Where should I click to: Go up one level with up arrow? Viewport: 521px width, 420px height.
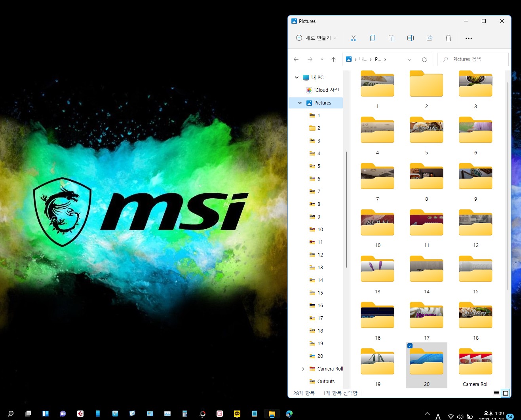click(333, 59)
